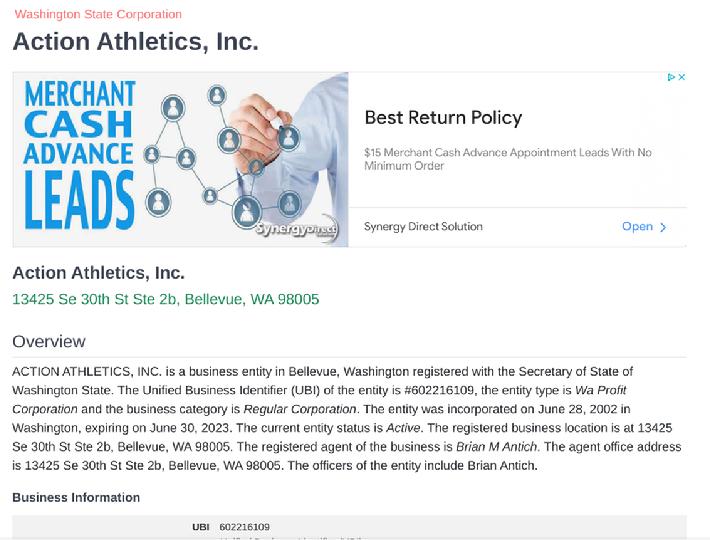Click the italic Regular Corporation text

tap(300, 409)
